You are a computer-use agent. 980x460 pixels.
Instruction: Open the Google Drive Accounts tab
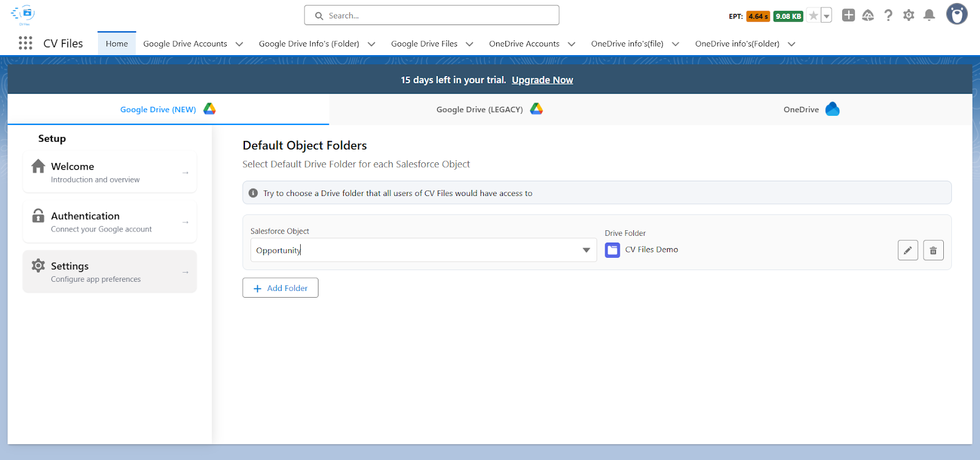point(185,43)
